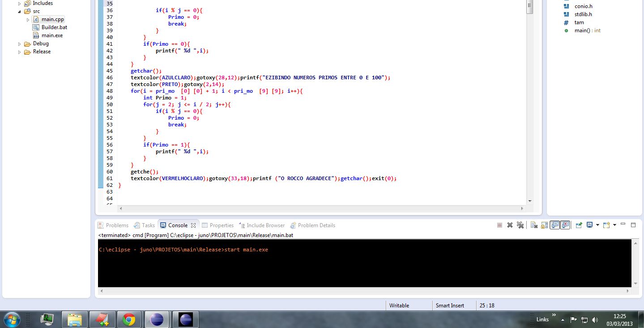Screen dimensions: 644x328
Task: Click Remove Launch icon in Console
Action: (510, 225)
